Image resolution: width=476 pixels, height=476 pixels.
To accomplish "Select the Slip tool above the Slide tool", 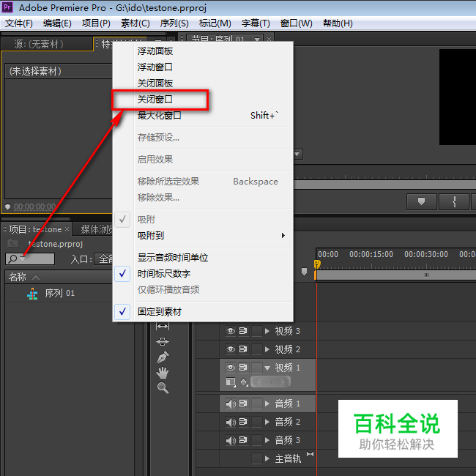I will [x=163, y=327].
